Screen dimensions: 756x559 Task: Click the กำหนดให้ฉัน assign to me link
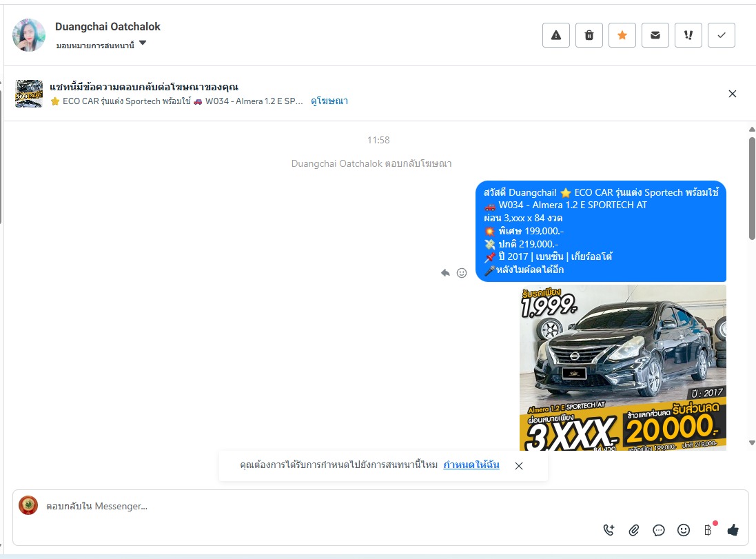[x=471, y=465]
